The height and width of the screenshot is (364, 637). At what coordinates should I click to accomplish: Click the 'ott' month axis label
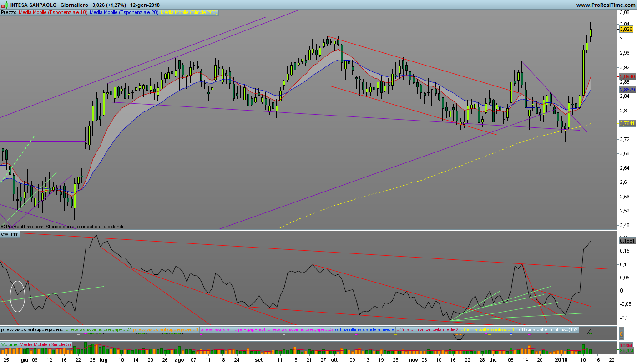[334, 359]
